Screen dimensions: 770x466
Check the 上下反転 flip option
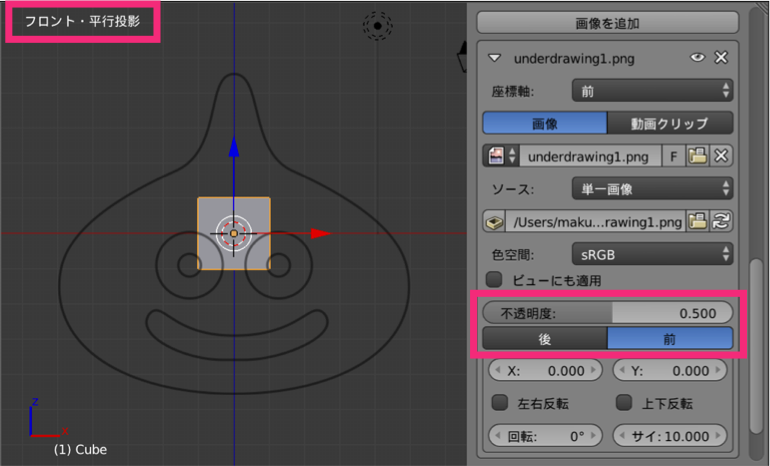[x=623, y=403]
